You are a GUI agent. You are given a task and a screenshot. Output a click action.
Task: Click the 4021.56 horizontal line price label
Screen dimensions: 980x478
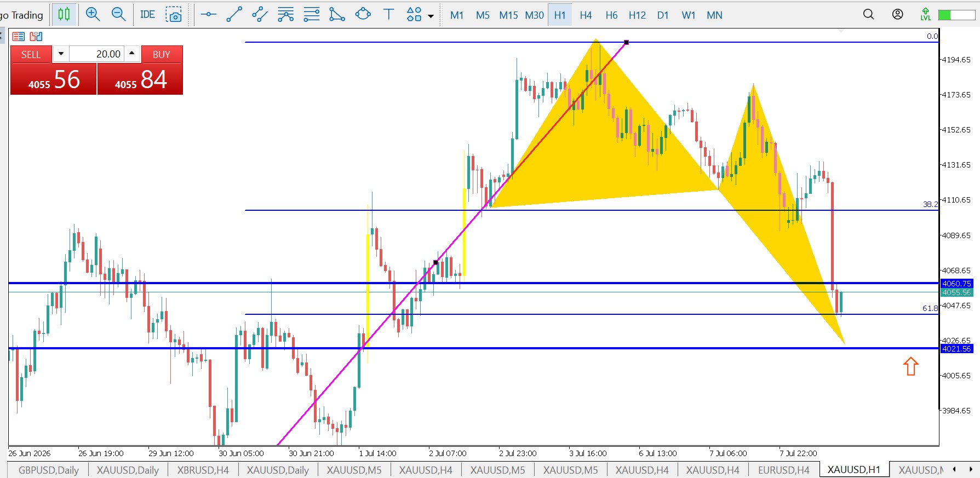click(x=956, y=349)
